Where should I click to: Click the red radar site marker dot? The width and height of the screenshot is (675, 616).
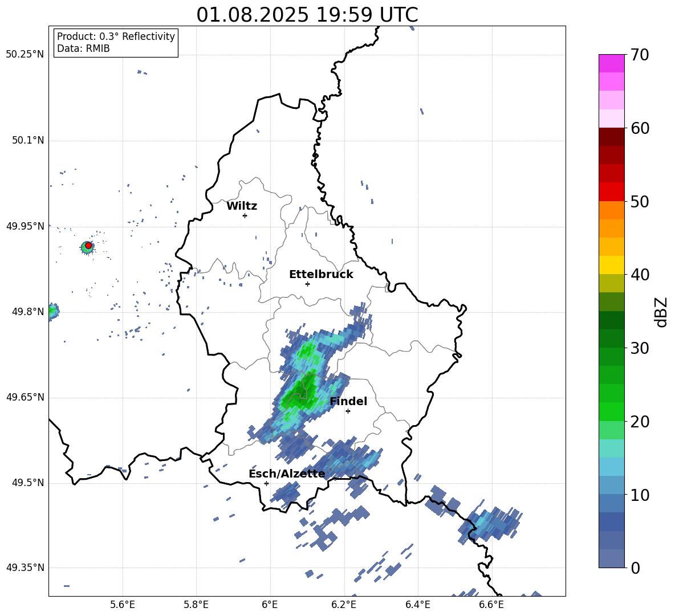coord(88,246)
